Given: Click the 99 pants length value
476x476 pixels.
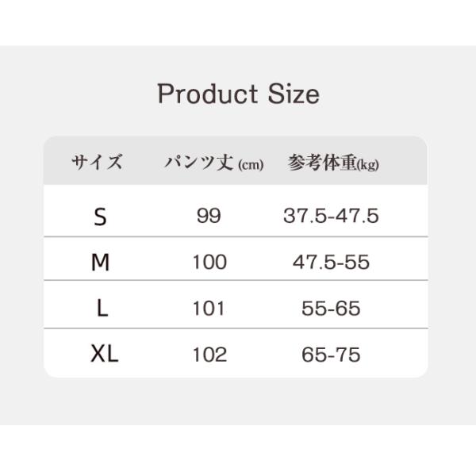Looking at the screenshot, I should click(209, 216).
